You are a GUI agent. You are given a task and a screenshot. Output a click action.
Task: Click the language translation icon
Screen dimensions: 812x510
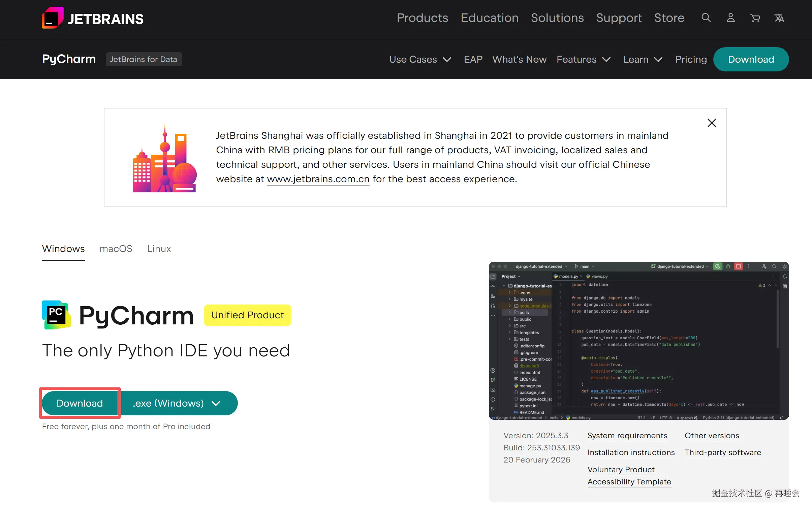[779, 18]
